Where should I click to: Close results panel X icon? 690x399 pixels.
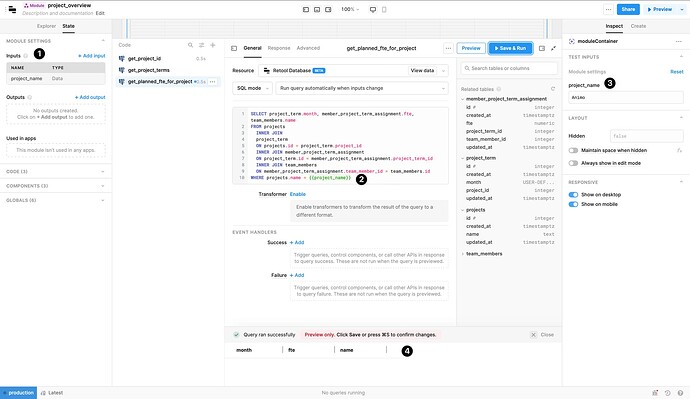click(x=533, y=335)
